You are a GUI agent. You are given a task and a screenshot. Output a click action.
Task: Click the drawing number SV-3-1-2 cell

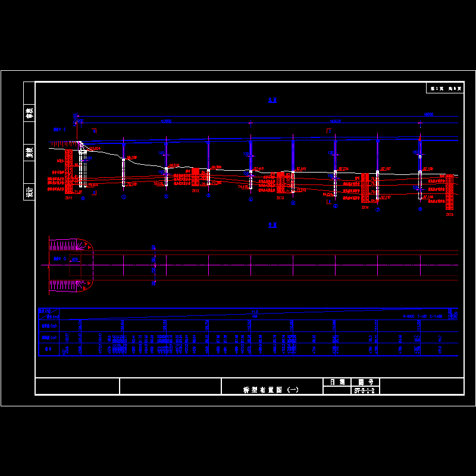364,391
